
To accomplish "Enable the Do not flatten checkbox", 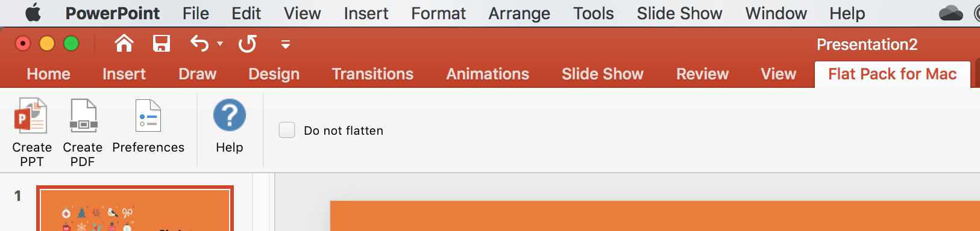I will tap(287, 130).
